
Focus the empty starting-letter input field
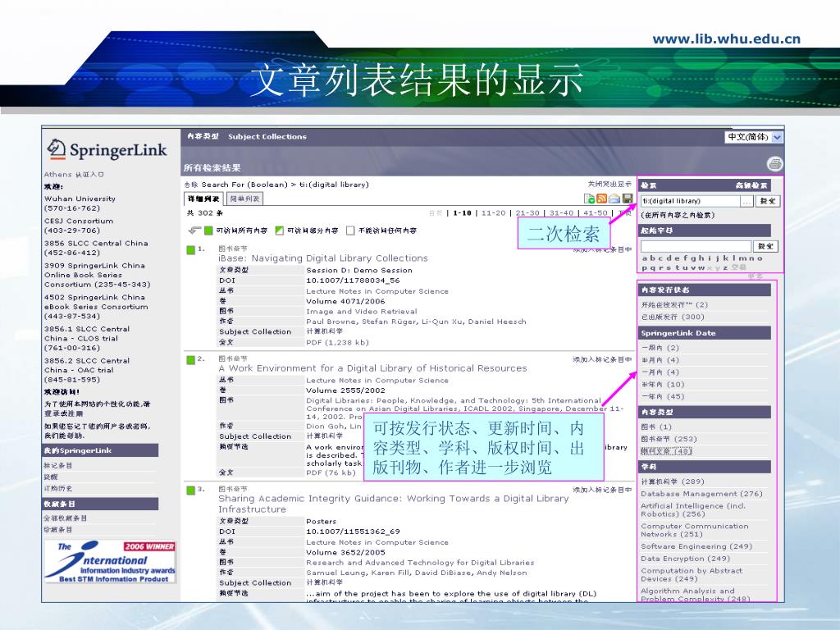coord(696,246)
